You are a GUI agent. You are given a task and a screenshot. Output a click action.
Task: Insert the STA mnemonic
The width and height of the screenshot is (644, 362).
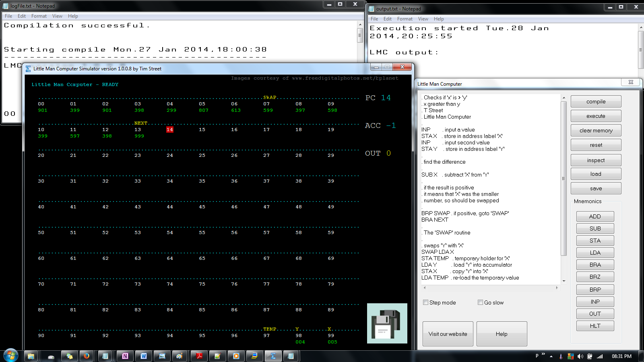595,241
